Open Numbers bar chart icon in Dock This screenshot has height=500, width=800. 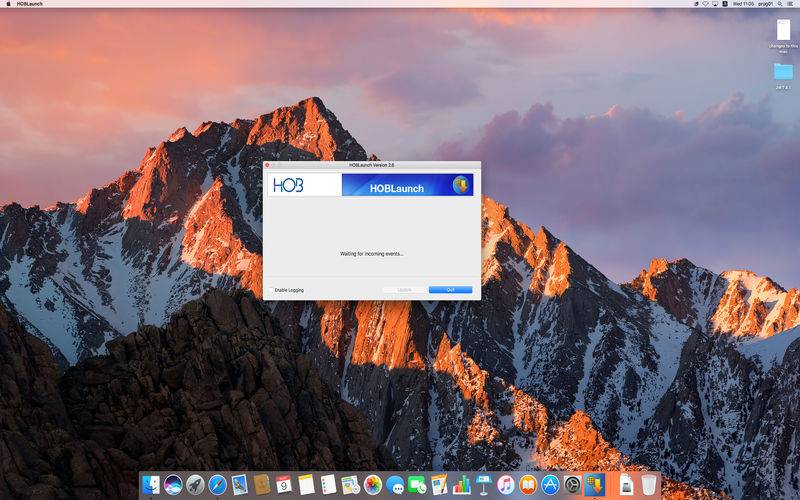(462, 485)
